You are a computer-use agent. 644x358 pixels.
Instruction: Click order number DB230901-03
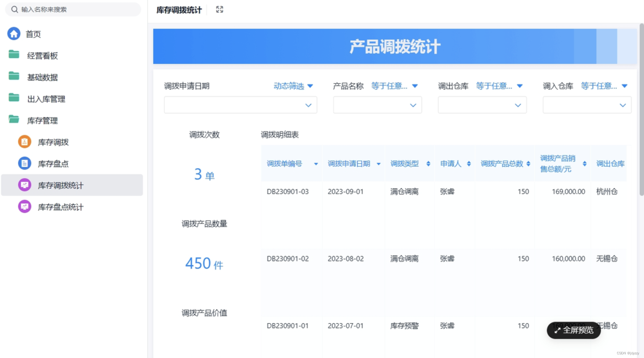(287, 192)
